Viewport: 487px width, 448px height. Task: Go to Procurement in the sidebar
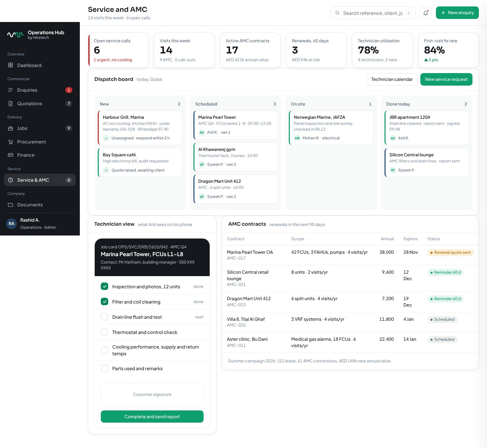40,142
